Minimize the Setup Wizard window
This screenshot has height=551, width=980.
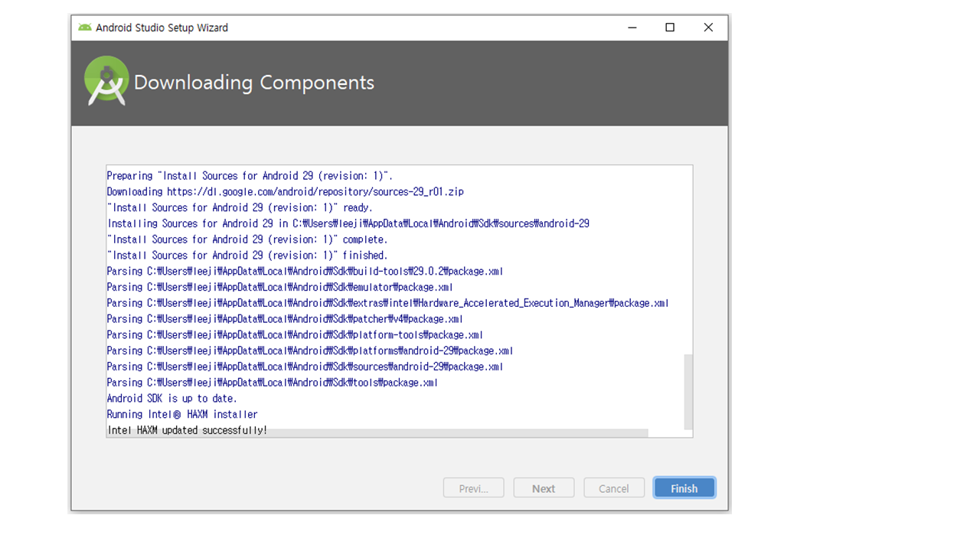coord(632,28)
